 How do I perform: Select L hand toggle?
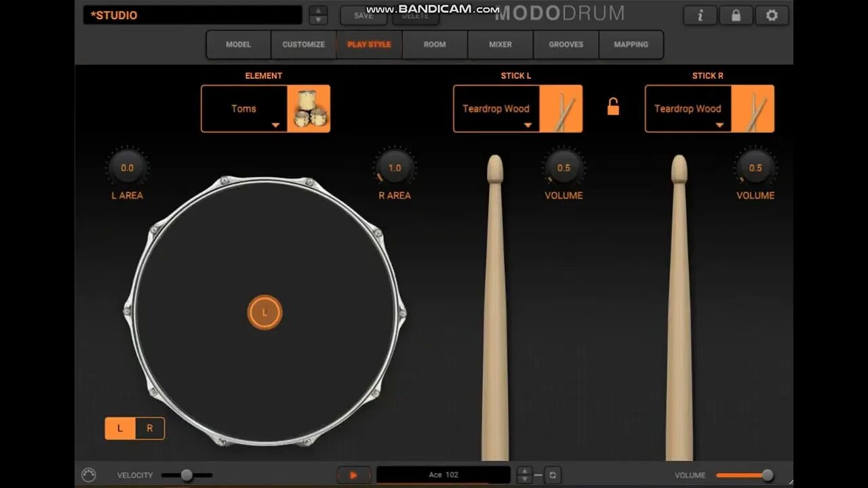tap(120, 428)
